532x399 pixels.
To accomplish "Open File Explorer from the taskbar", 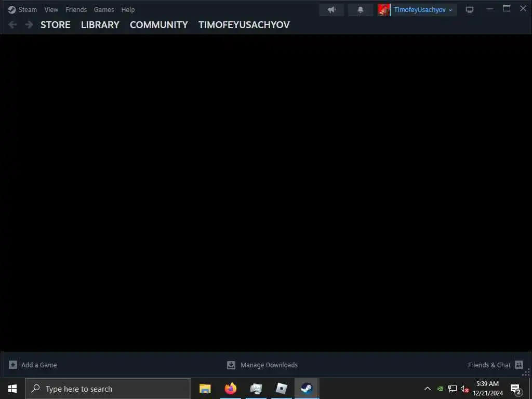I will pos(205,389).
